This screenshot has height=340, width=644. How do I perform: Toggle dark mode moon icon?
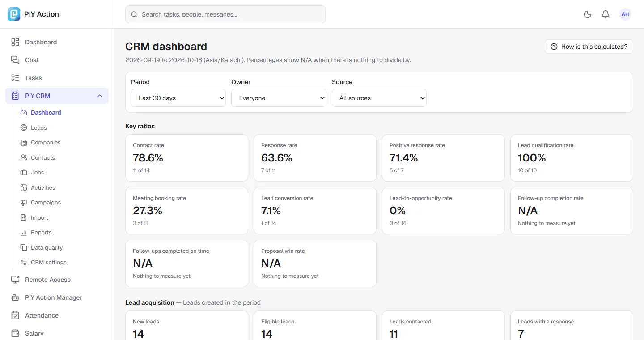point(588,14)
